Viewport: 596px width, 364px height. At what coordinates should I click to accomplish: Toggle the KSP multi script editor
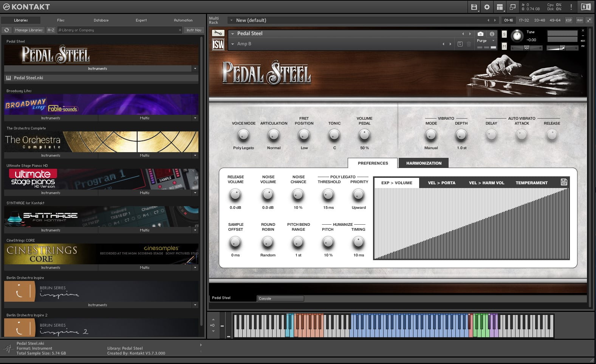pyautogui.click(x=569, y=20)
